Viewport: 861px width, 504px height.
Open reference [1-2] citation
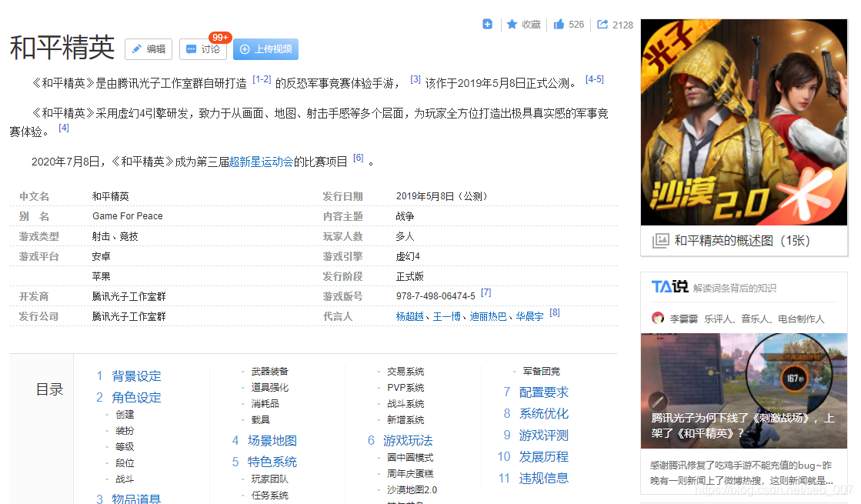[x=262, y=79]
